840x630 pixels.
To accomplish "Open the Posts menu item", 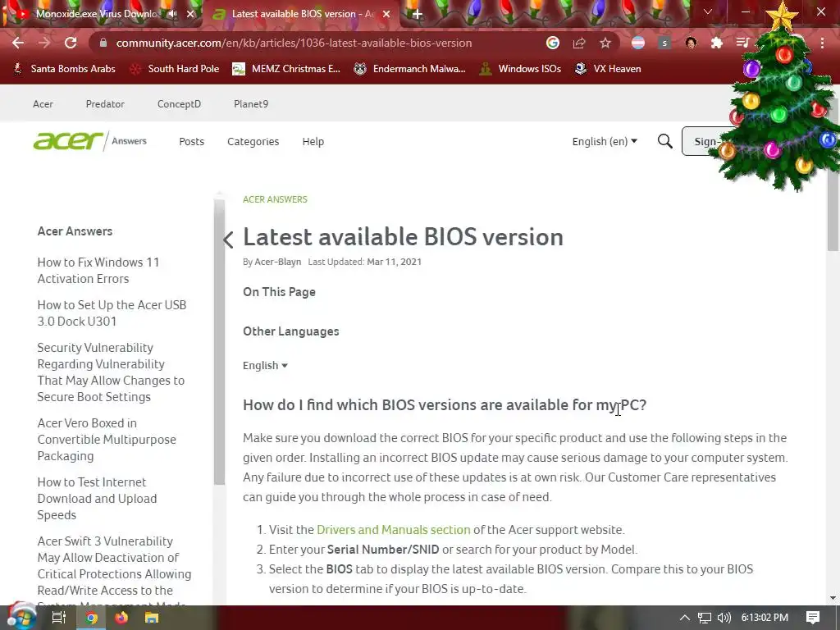I will click(191, 141).
